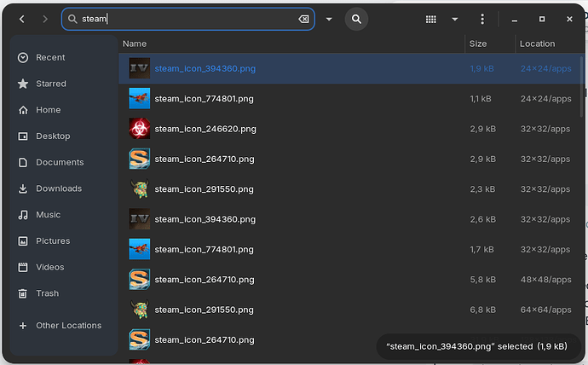Sort by the Size column header

click(x=478, y=43)
